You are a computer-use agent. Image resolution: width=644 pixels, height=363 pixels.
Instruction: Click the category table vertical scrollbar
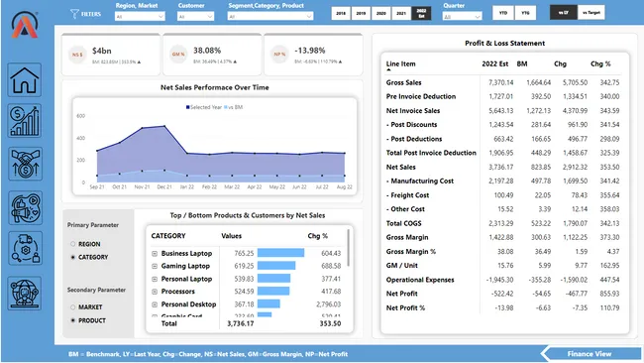pyautogui.click(x=349, y=248)
